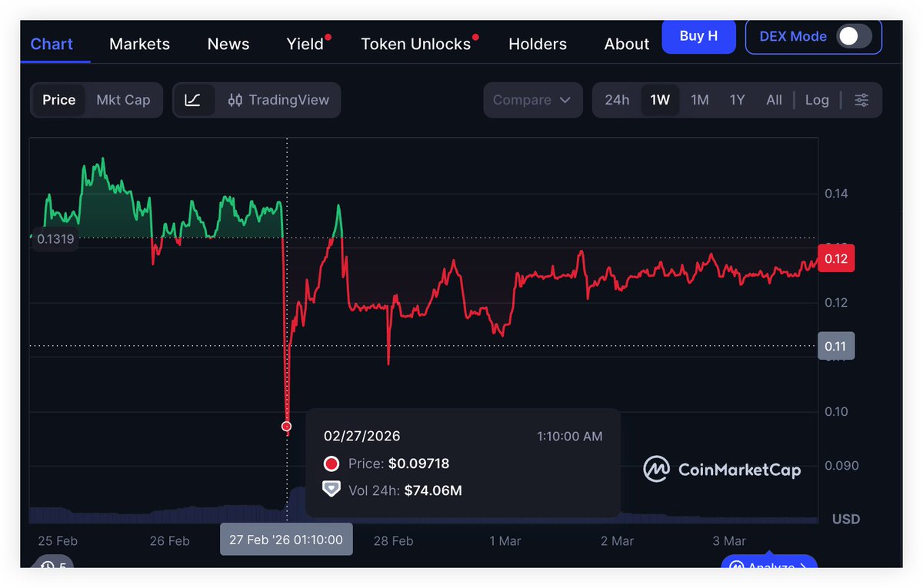
Task: Open chart settings sliders icon
Action: 861,100
